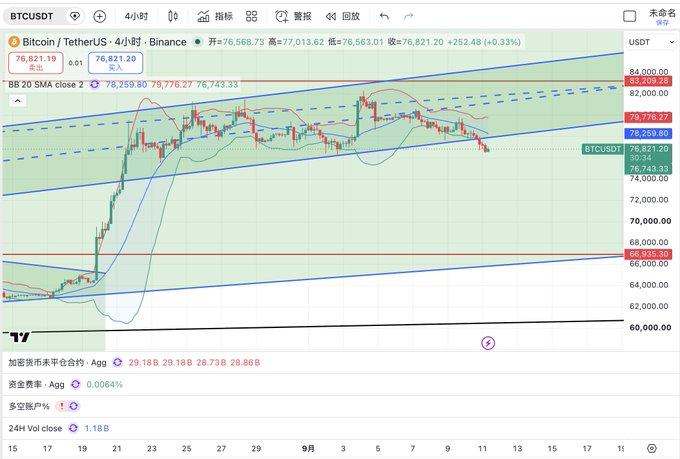The width and height of the screenshot is (680, 459).
Task: Click the 多空账户% error warning icon
Action: pos(62,406)
